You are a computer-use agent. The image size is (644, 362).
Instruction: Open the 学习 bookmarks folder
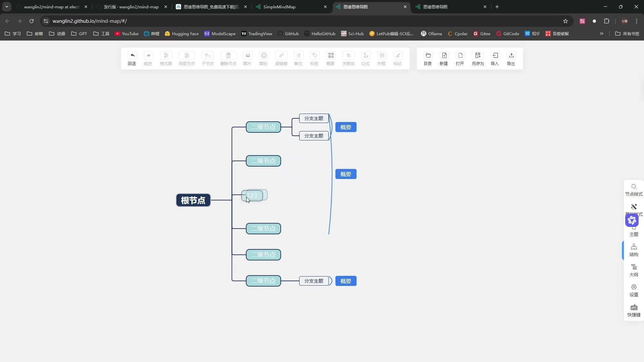pos(13,34)
